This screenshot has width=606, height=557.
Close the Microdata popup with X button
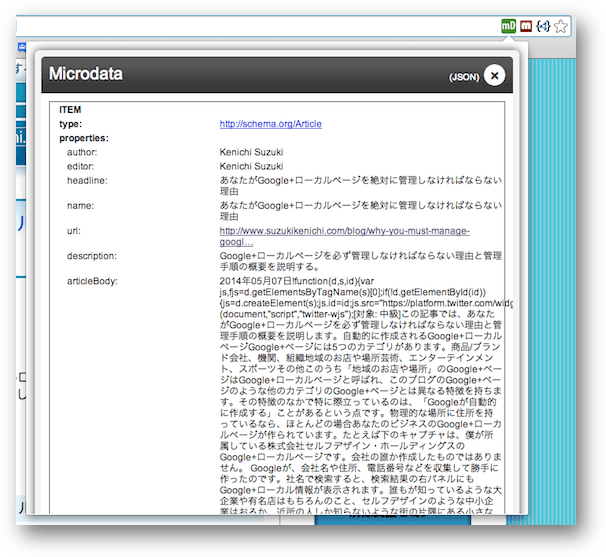[494, 75]
